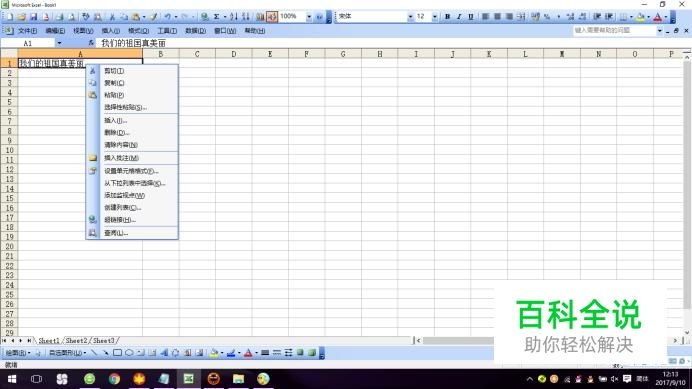Click the Line Style icon in drawing toolbar
This screenshot has width=692, height=389.
(x=265, y=353)
